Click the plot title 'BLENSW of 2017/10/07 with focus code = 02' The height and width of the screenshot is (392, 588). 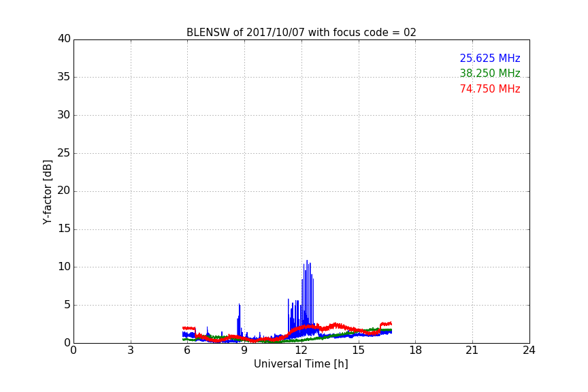pos(301,33)
